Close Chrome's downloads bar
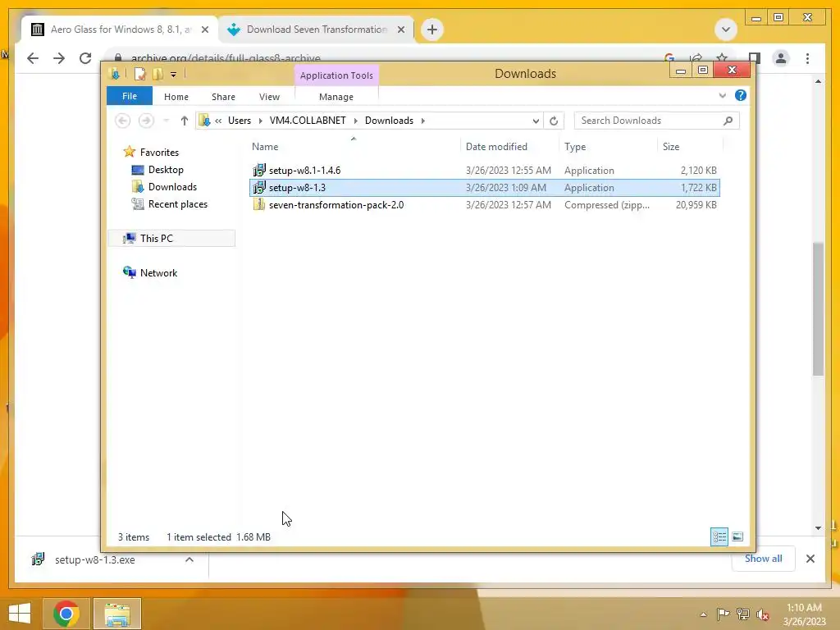The height and width of the screenshot is (630, 840). 810,559
